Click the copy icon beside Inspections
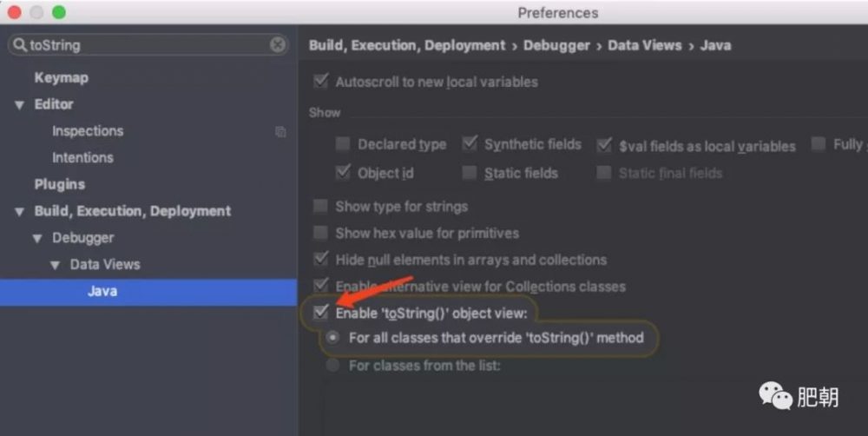Viewport: 868px width, 436px height. pos(280,131)
